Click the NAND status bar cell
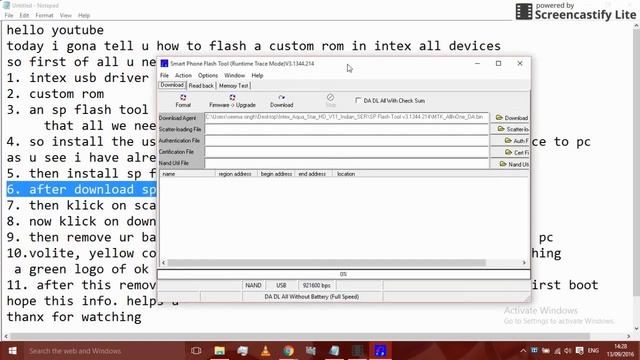The height and width of the screenshot is (360, 640). tap(253, 285)
